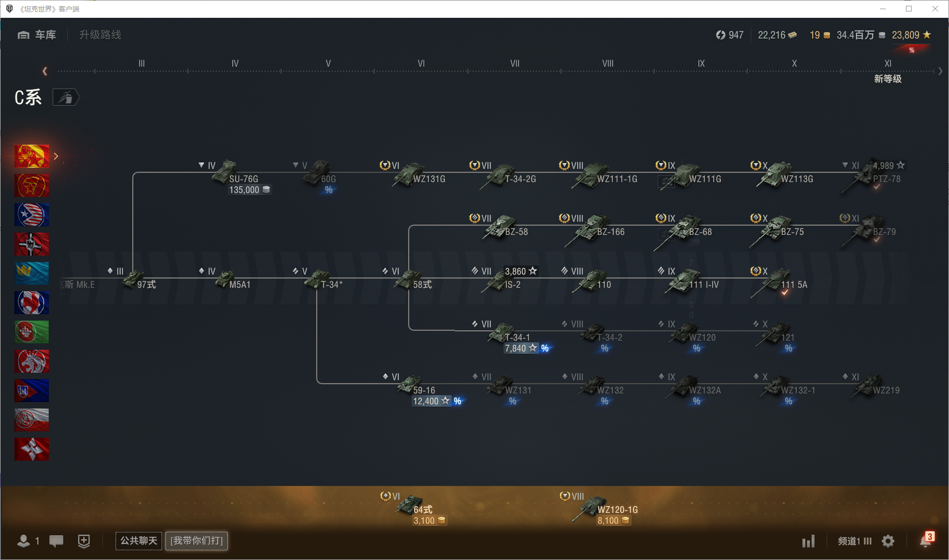Select the IS-2 tank node
The image size is (949, 560).
point(504,280)
